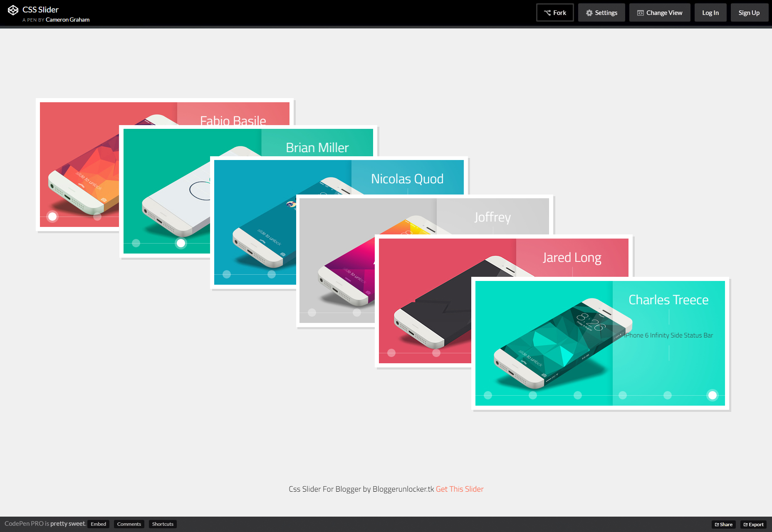Open Cameron Graham's profile link
This screenshot has width=772, height=532.
click(x=67, y=20)
